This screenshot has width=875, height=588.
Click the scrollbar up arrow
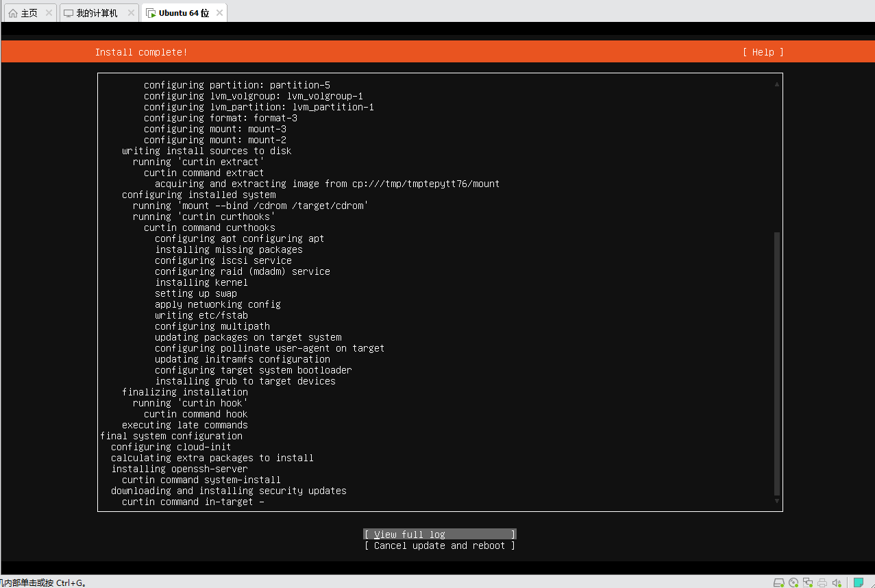click(x=776, y=83)
